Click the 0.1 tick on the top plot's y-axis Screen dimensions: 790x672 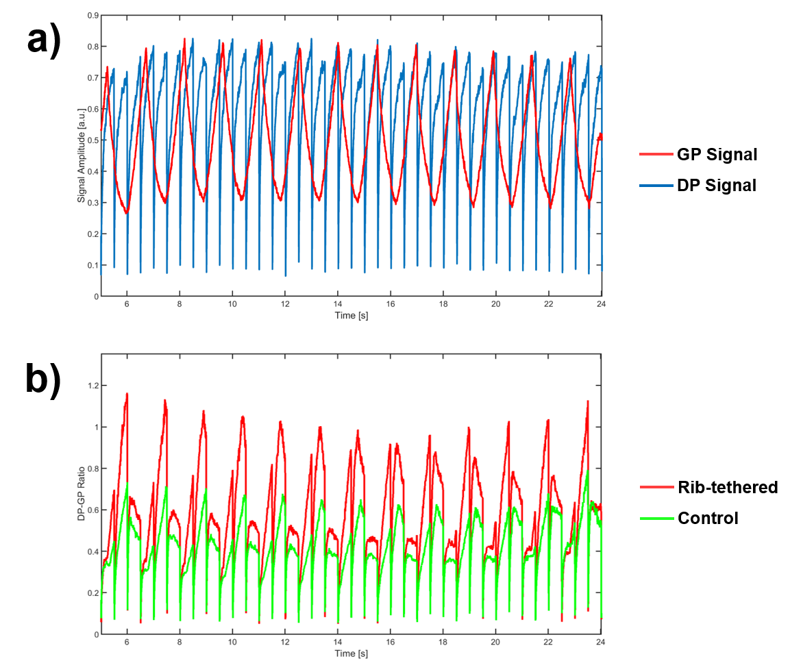tap(92, 265)
